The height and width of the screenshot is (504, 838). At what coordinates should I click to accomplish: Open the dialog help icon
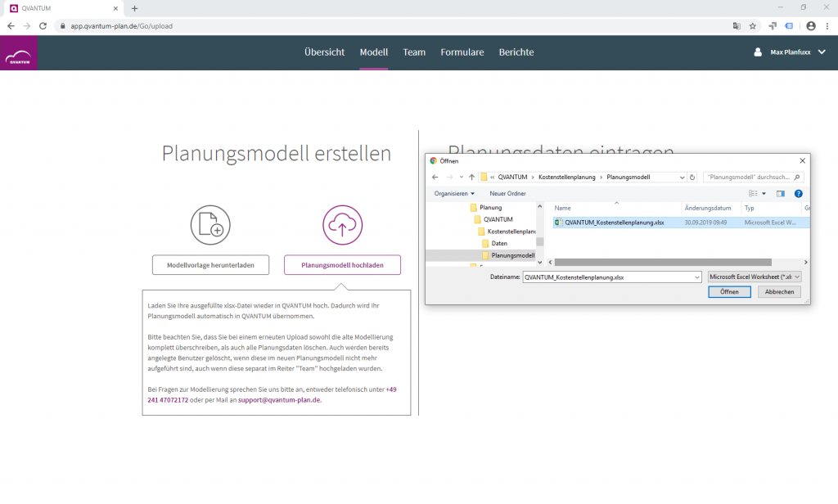point(799,193)
